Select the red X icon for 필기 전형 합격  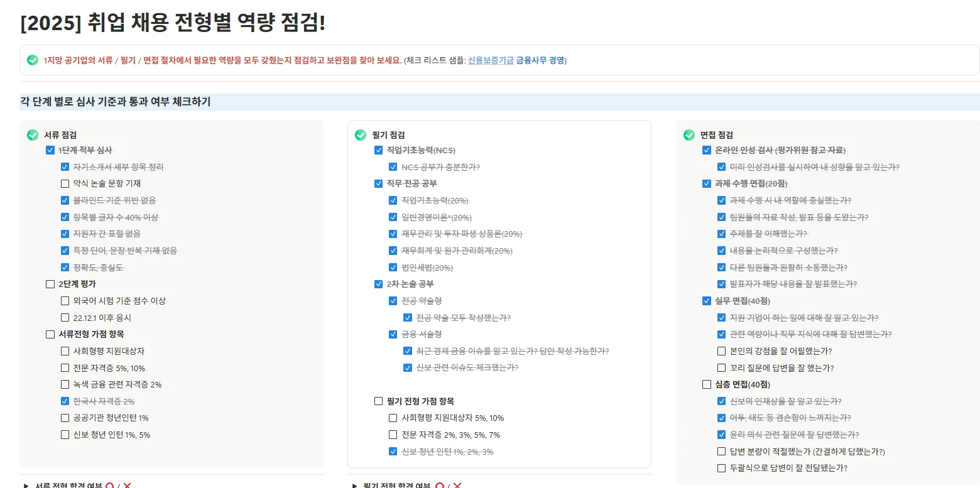[x=457, y=485]
